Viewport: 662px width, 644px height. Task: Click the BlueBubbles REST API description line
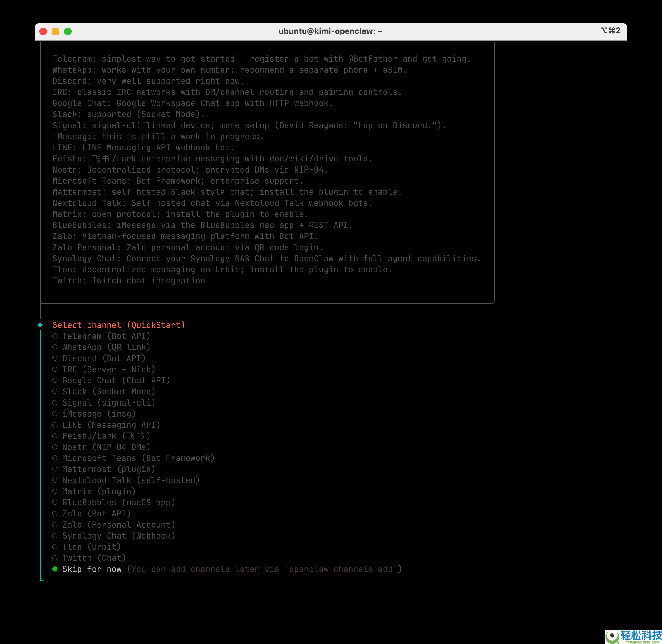click(202, 225)
